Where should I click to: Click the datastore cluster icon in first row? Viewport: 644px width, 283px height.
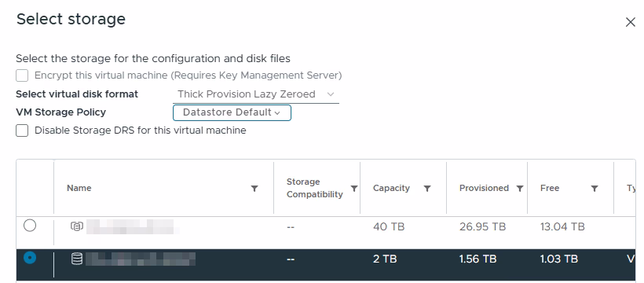pos(77,226)
